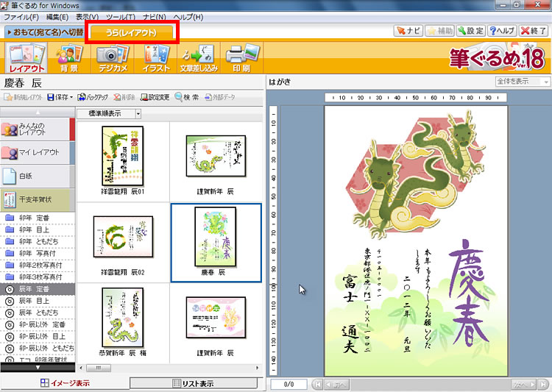Screen dimensions: 552x392
Task: Go to previous page 前へ
Action: (x=337, y=384)
